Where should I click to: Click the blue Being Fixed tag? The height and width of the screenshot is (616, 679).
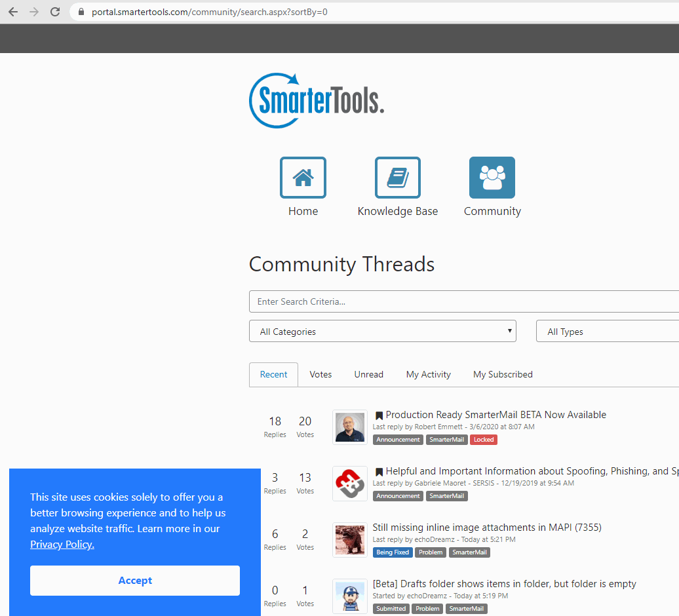[393, 552]
